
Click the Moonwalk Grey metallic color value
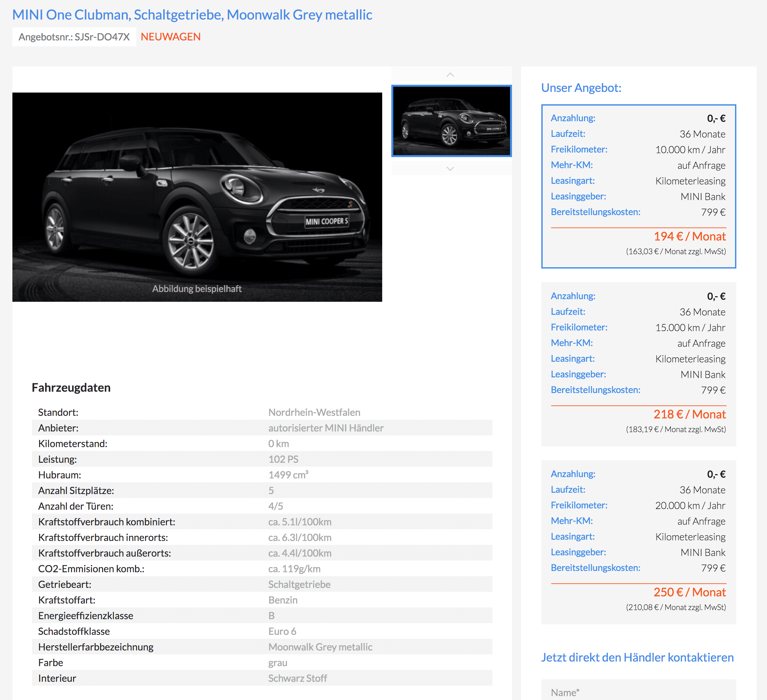tap(320, 647)
